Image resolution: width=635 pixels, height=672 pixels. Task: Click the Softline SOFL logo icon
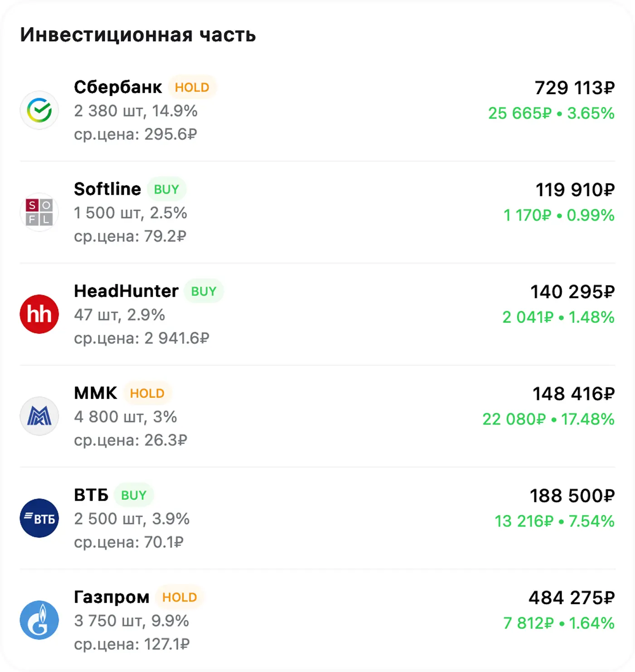pos(39,212)
